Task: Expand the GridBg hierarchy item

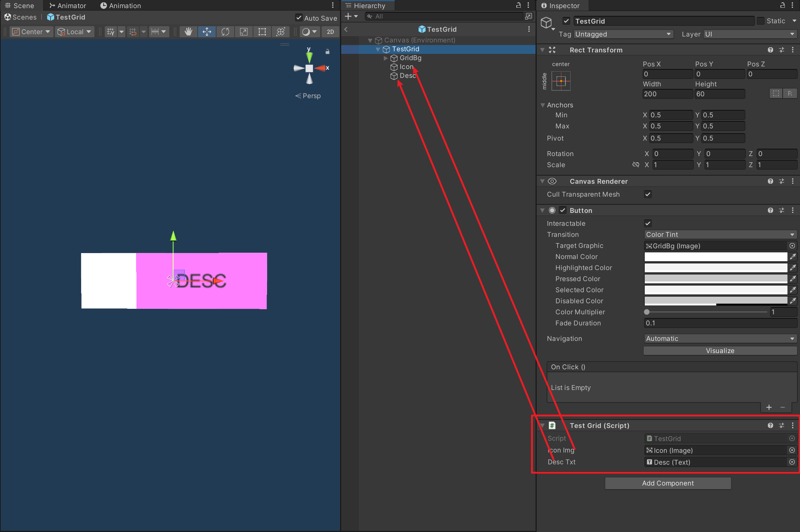Action: coord(385,58)
